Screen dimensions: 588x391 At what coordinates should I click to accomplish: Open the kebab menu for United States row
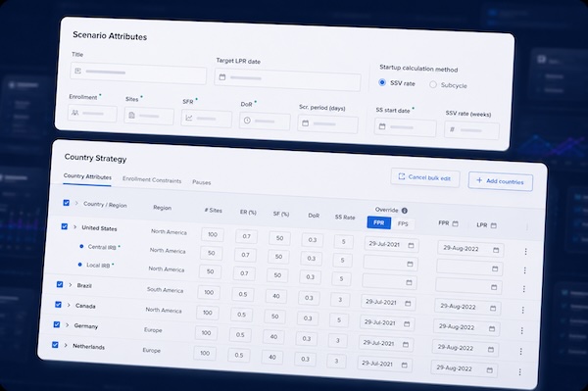(525, 252)
